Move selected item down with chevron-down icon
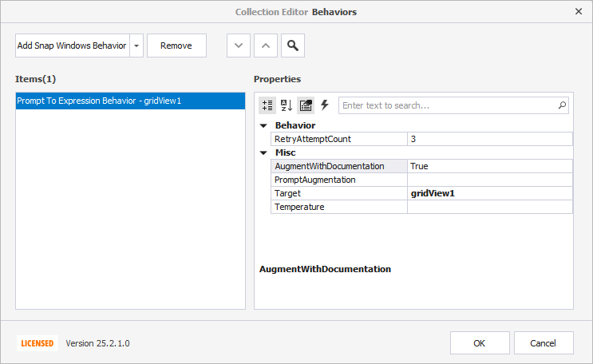This screenshot has height=364, width=593. point(239,45)
